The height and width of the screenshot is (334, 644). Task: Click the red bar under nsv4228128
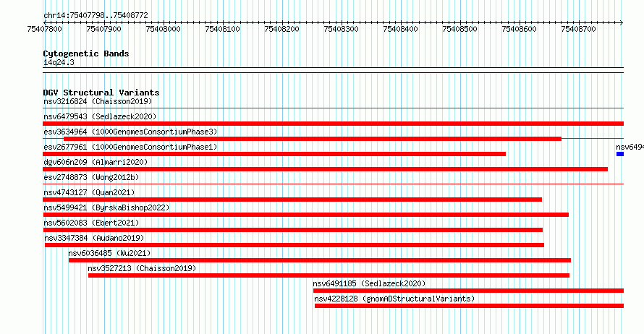pyautogui.click(x=469, y=306)
